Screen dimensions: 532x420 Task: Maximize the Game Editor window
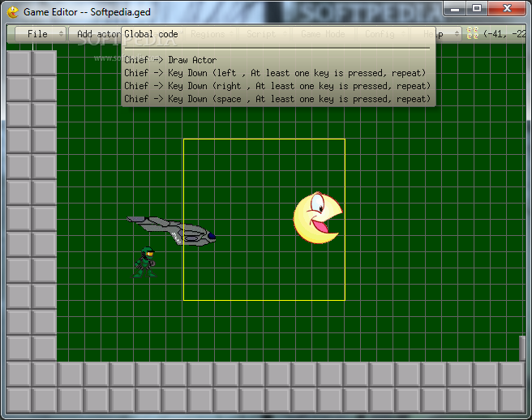(x=477, y=8)
